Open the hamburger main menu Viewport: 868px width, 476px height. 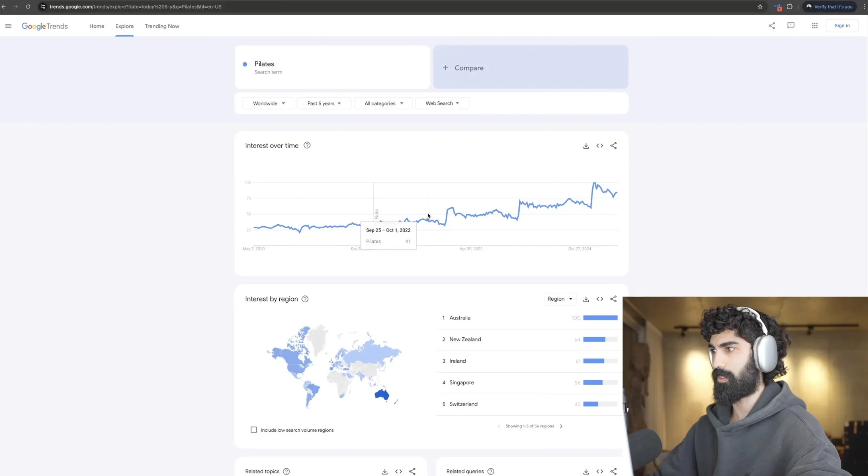pos(8,26)
